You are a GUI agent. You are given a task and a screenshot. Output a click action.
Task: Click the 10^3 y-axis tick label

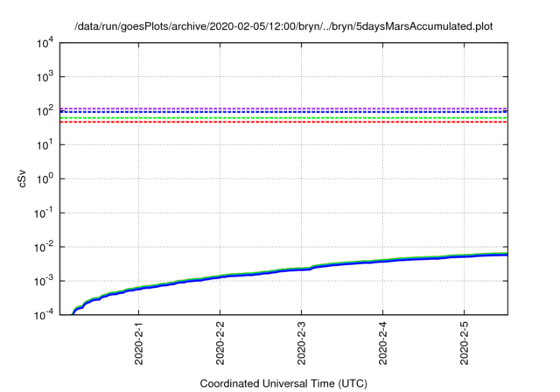tap(45, 76)
